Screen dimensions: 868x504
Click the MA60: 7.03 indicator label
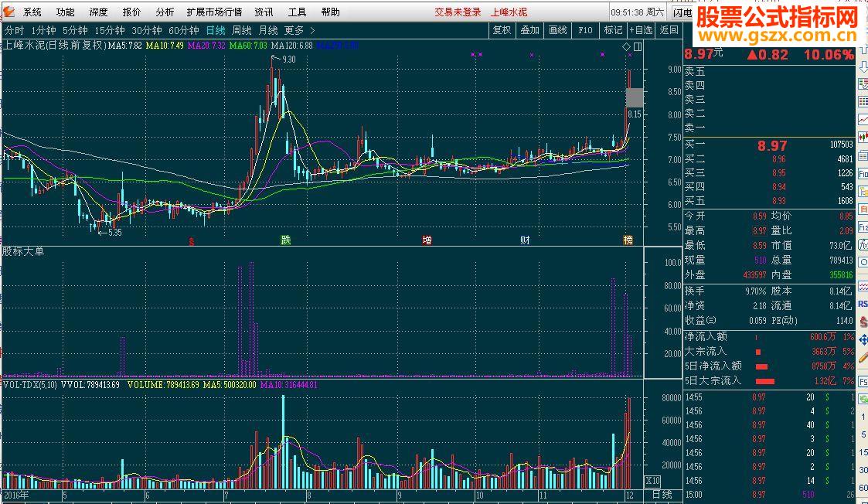(248, 46)
